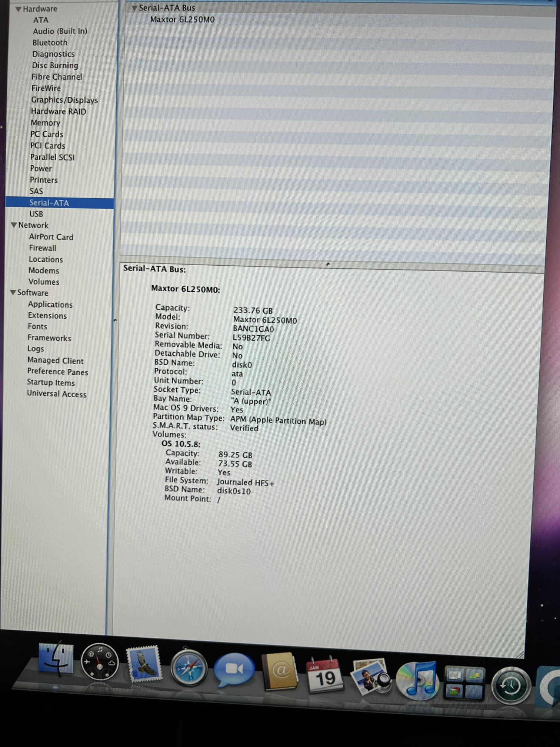Screen dimensions: 560x747
Task: Select Frameworks under Software
Action: pyautogui.click(x=49, y=338)
